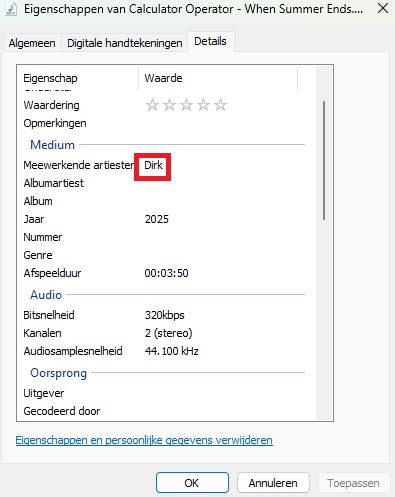Select the Dirk value for Meewerkende artiesten
Screen dimensions: 395x497
tap(153, 165)
